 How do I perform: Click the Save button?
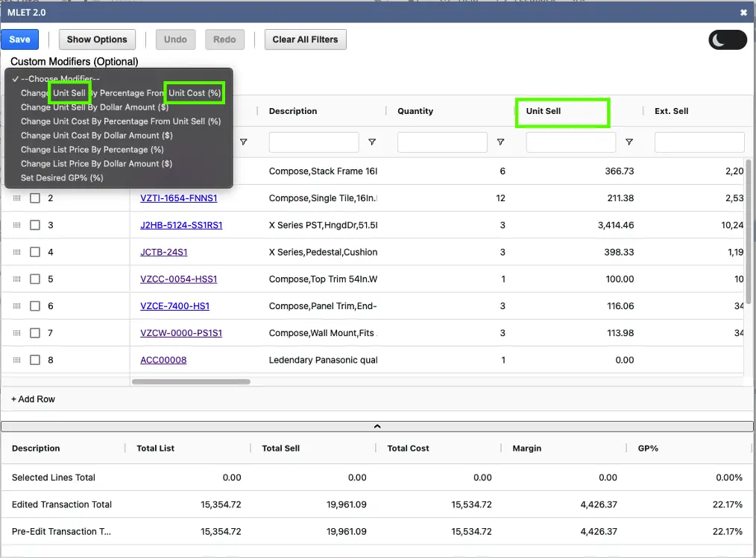pyautogui.click(x=20, y=39)
